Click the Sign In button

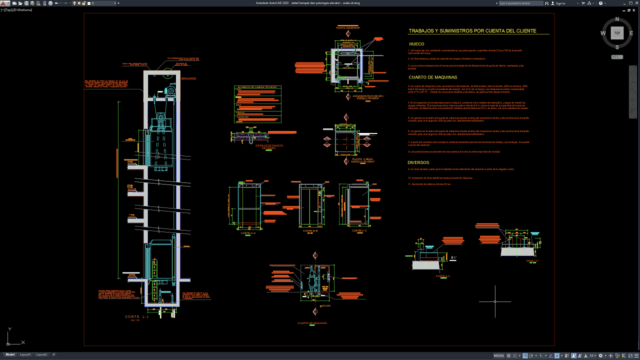tap(559, 3)
